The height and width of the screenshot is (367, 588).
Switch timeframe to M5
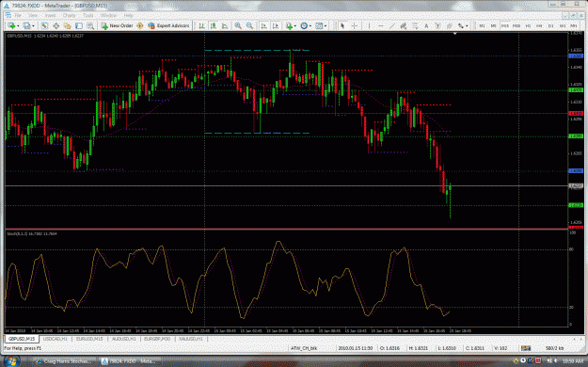click(494, 26)
